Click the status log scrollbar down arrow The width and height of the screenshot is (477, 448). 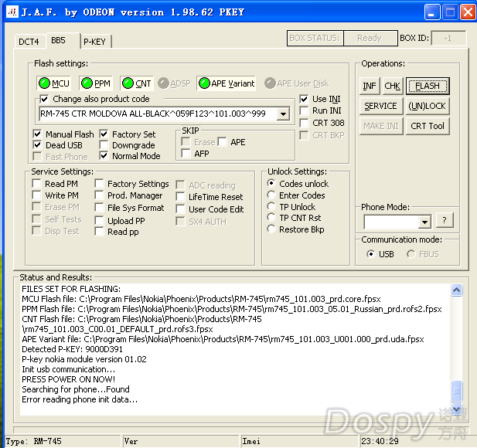pyautogui.click(x=456, y=409)
